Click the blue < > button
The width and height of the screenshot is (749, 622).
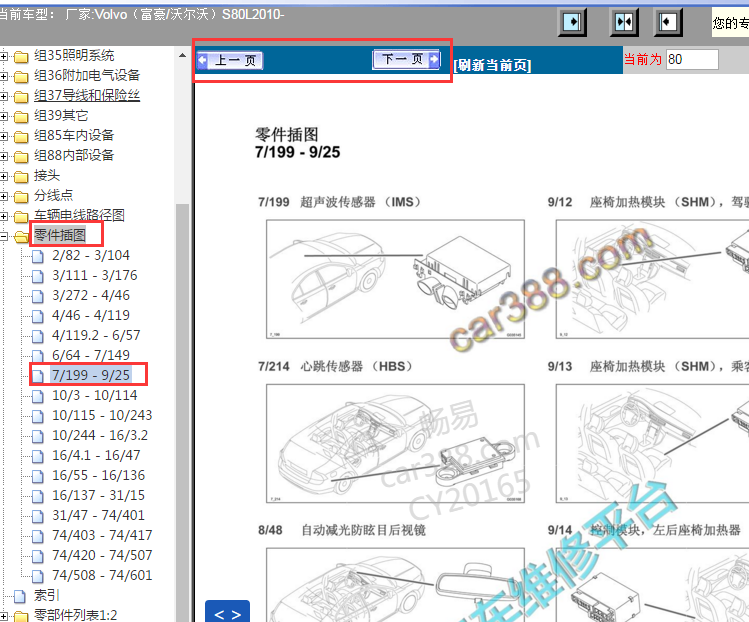click(x=227, y=612)
